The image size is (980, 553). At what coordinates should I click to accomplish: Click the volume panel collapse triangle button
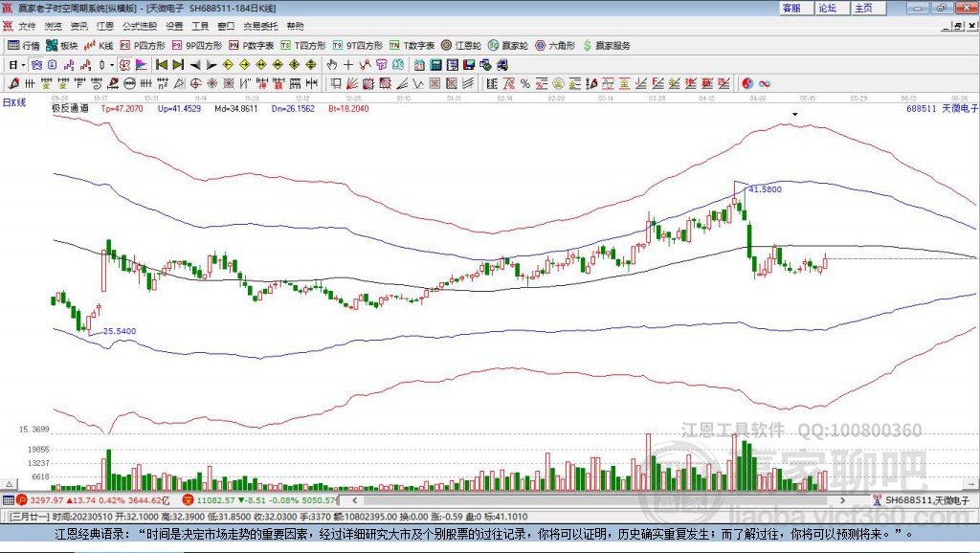[10, 484]
